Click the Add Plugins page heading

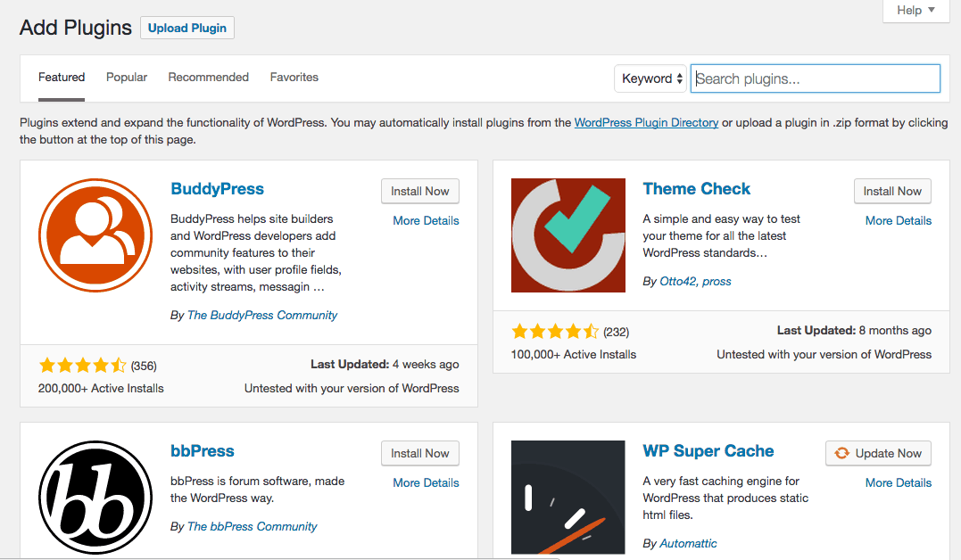pyautogui.click(x=75, y=28)
